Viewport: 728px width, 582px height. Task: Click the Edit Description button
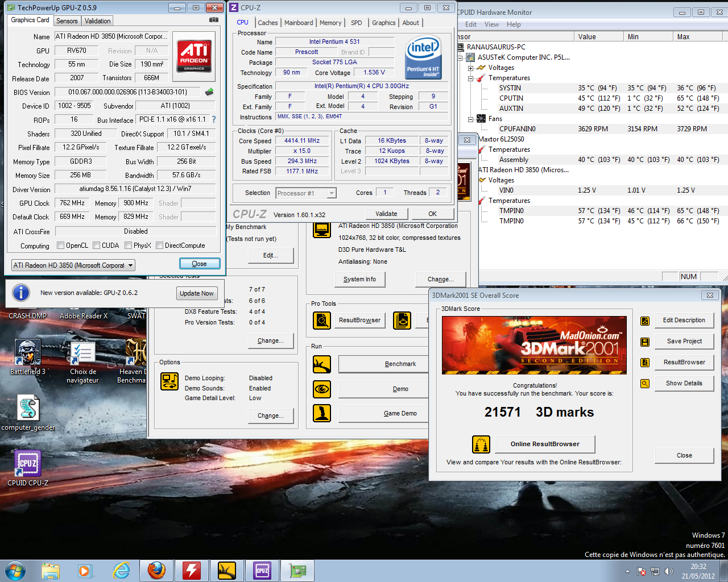coord(684,320)
